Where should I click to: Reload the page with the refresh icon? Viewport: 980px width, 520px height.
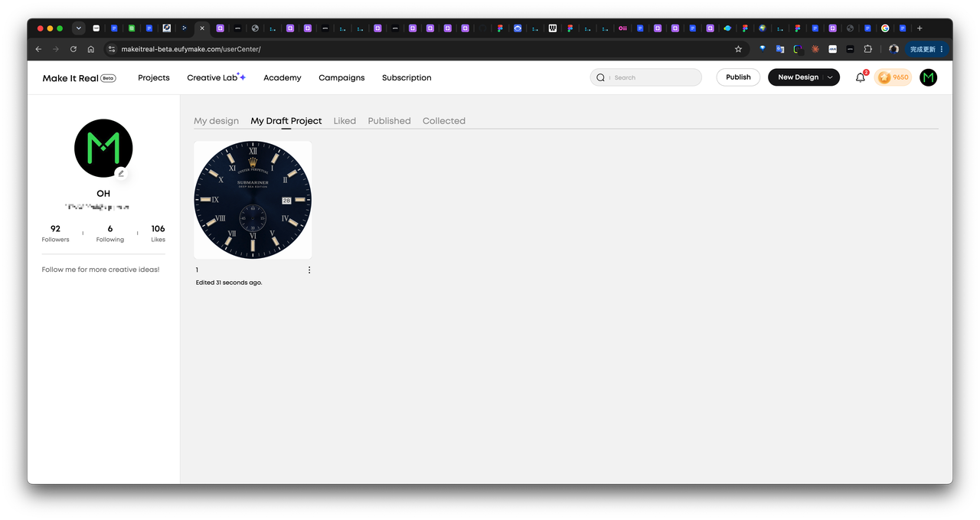pyautogui.click(x=73, y=49)
